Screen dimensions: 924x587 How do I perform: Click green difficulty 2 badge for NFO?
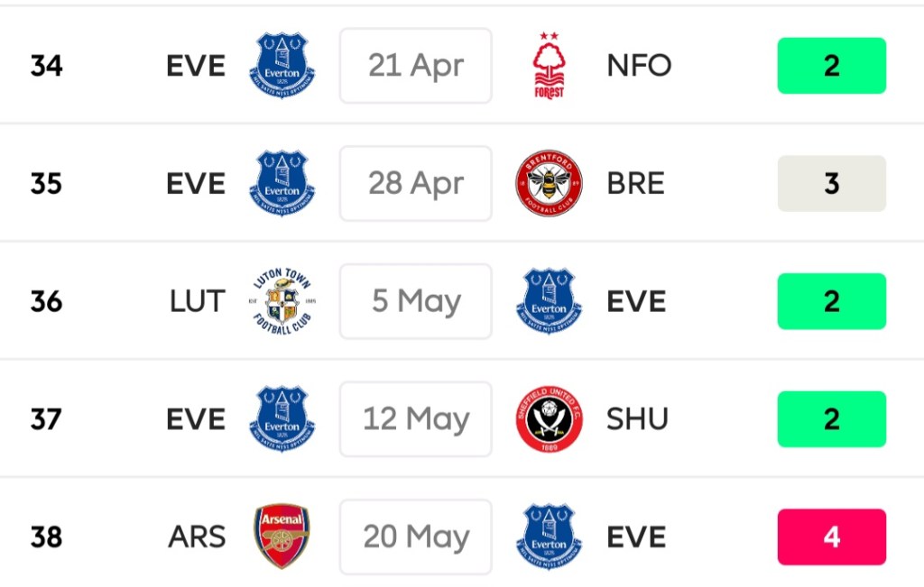[831, 66]
